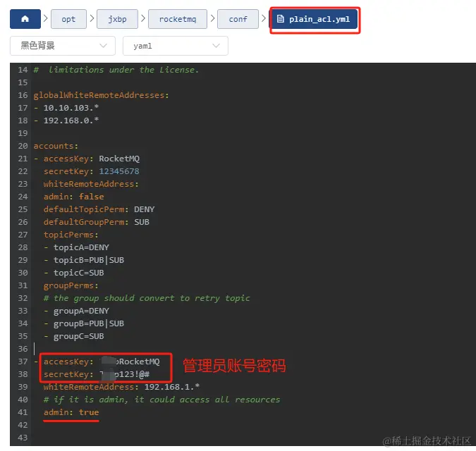Click the file icon in plain_acl.yml tab

coord(281,19)
